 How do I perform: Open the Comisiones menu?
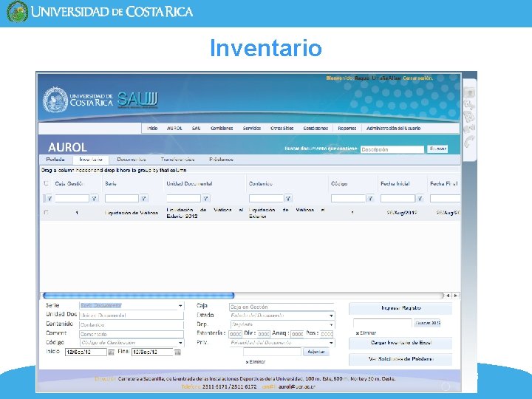222,129
